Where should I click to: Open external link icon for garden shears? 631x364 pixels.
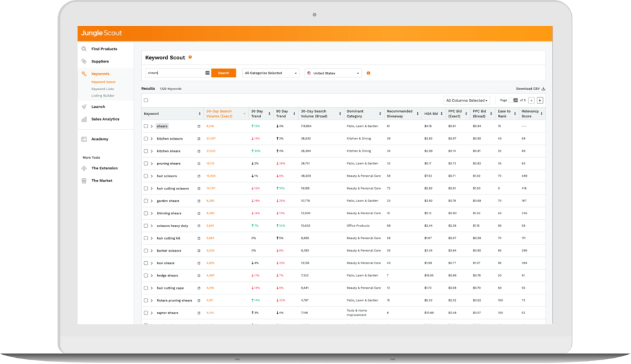tap(199, 201)
